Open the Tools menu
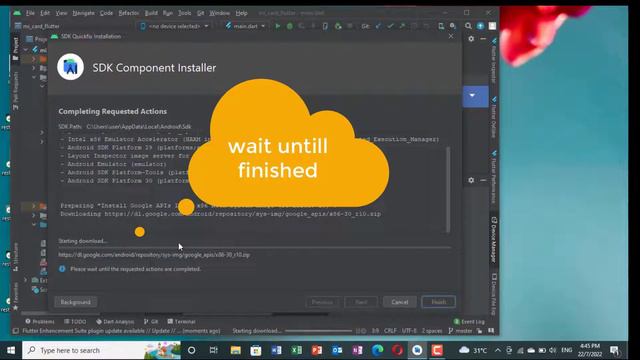 tap(184, 13)
